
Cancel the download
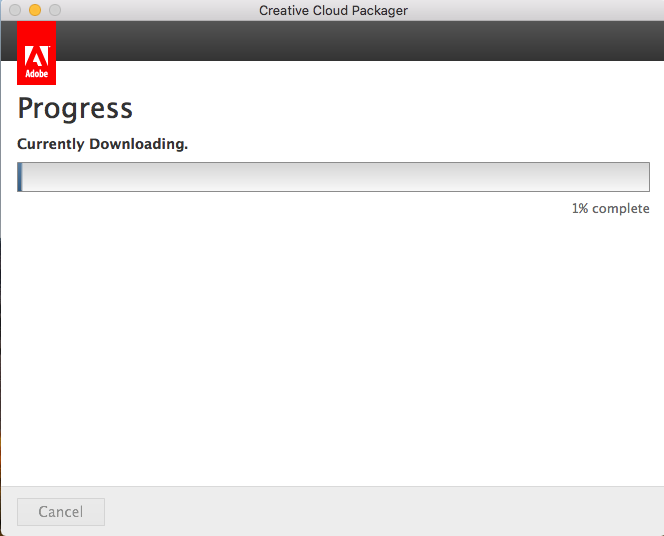(x=61, y=512)
